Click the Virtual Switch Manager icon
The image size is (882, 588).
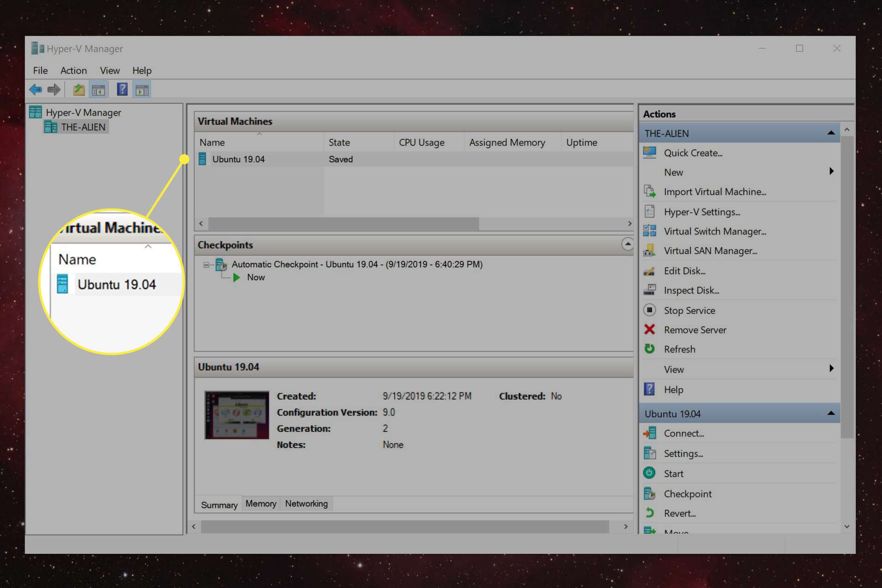click(650, 231)
